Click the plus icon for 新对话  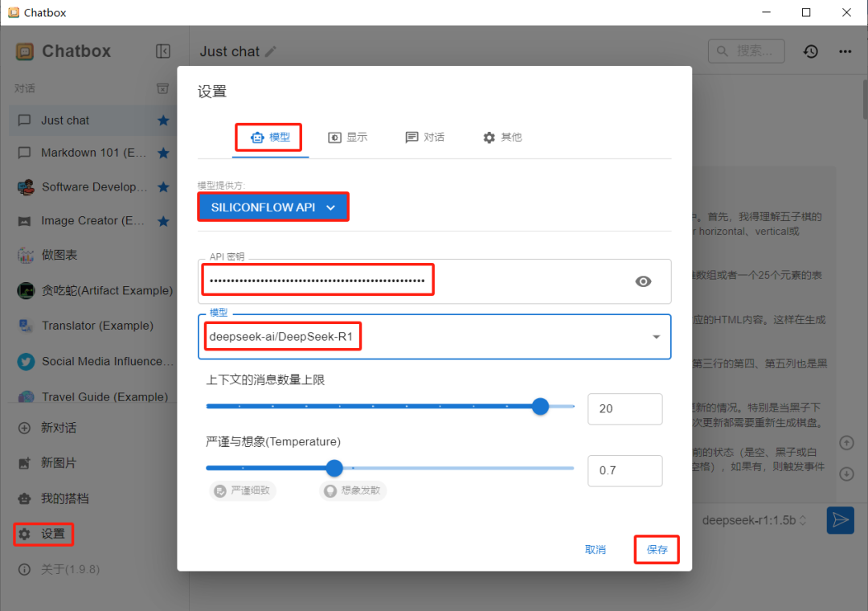(x=24, y=428)
